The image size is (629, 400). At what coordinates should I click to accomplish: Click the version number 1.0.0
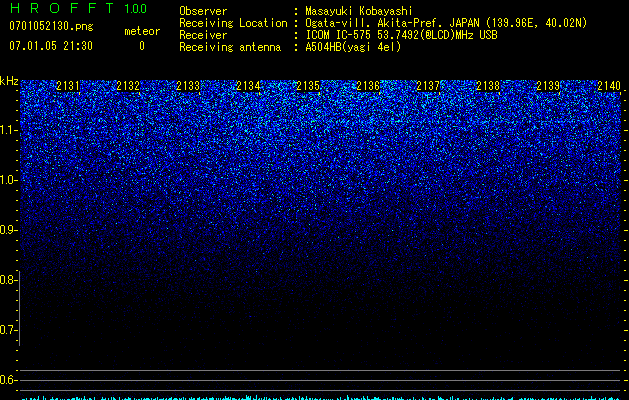point(135,9)
